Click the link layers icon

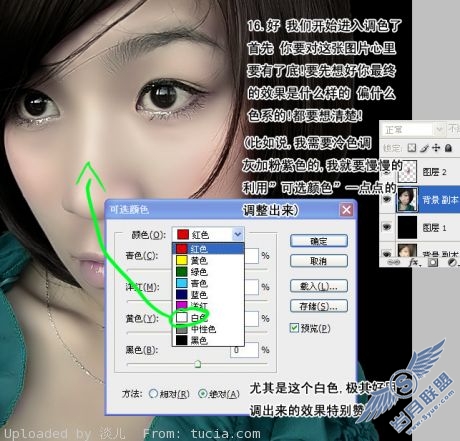click(394, 262)
